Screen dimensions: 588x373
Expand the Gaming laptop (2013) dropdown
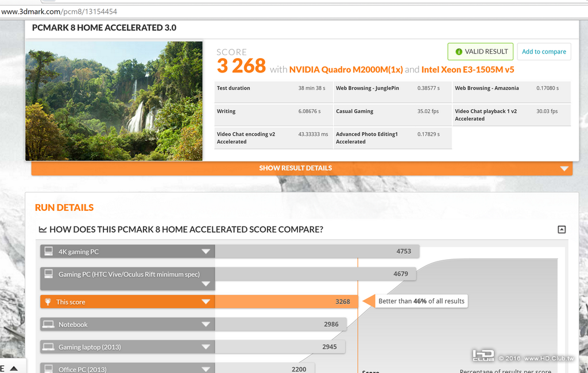point(206,347)
